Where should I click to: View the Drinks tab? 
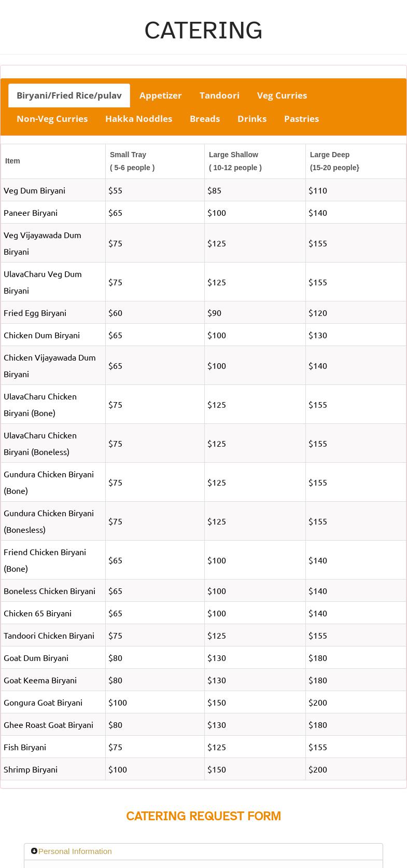tap(252, 119)
